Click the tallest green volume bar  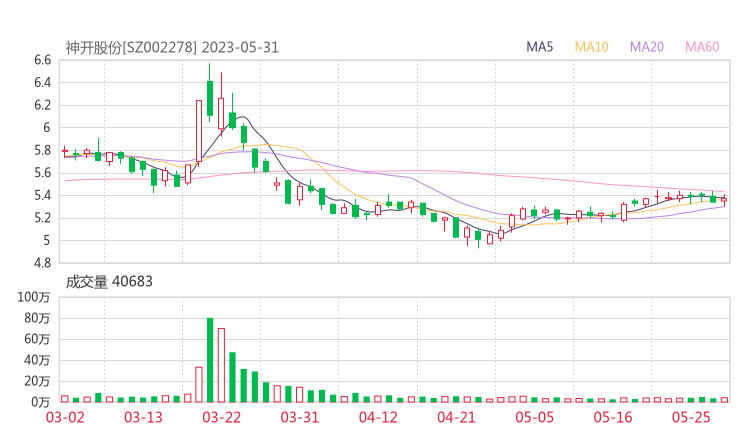pyautogui.click(x=210, y=360)
